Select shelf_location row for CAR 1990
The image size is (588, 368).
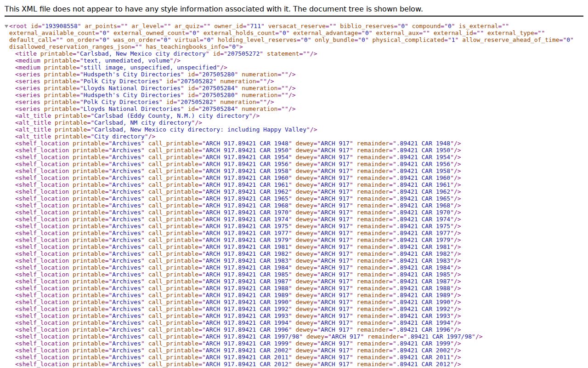[238, 302]
